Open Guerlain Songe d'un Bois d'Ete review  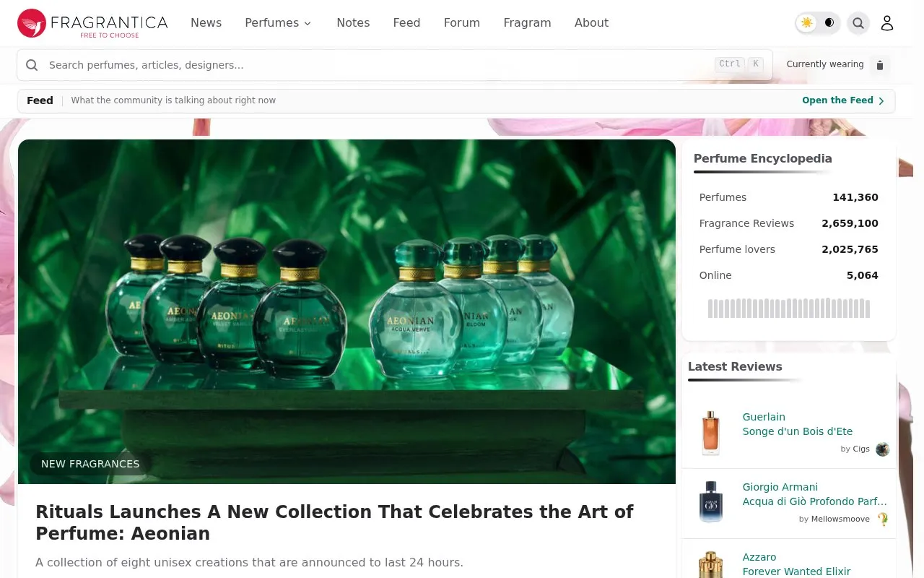tap(797, 424)
